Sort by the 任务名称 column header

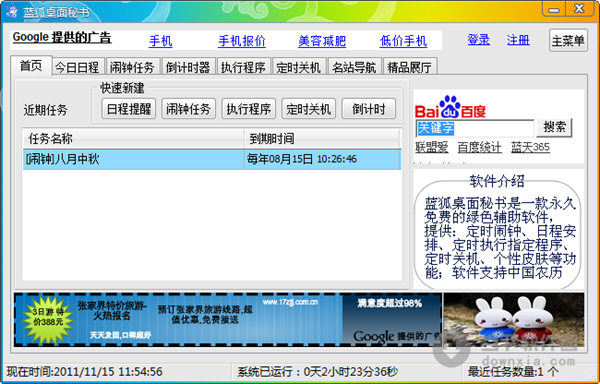(133, 138)
